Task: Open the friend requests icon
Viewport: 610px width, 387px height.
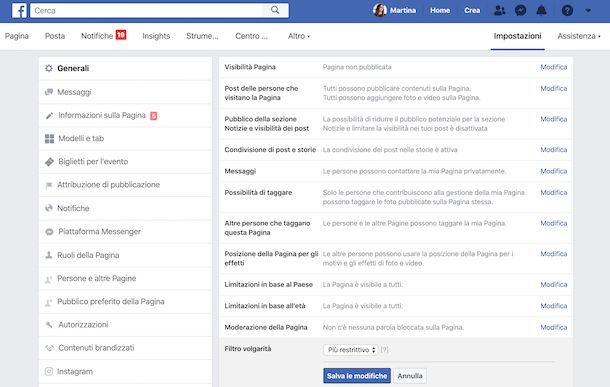Action: click(500, 11)
